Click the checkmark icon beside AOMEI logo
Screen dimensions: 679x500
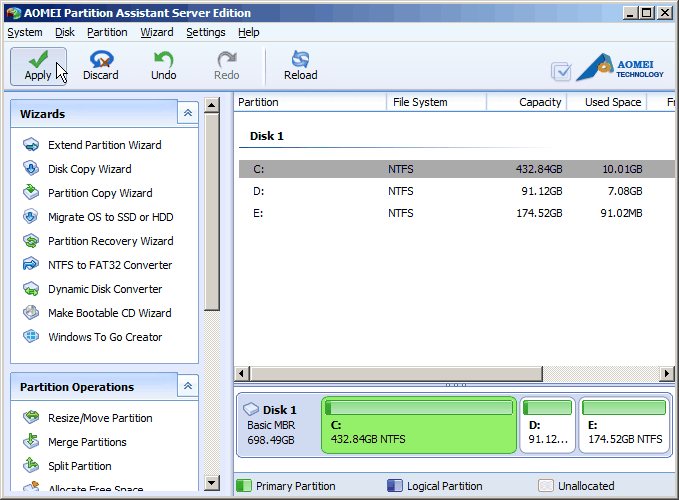[x=561, y=71]
